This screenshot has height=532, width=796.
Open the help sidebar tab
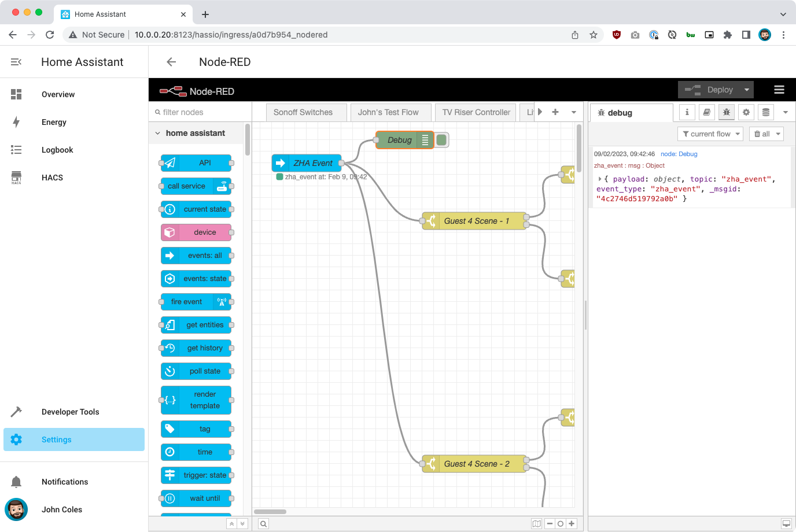click(x=706, y=112)
